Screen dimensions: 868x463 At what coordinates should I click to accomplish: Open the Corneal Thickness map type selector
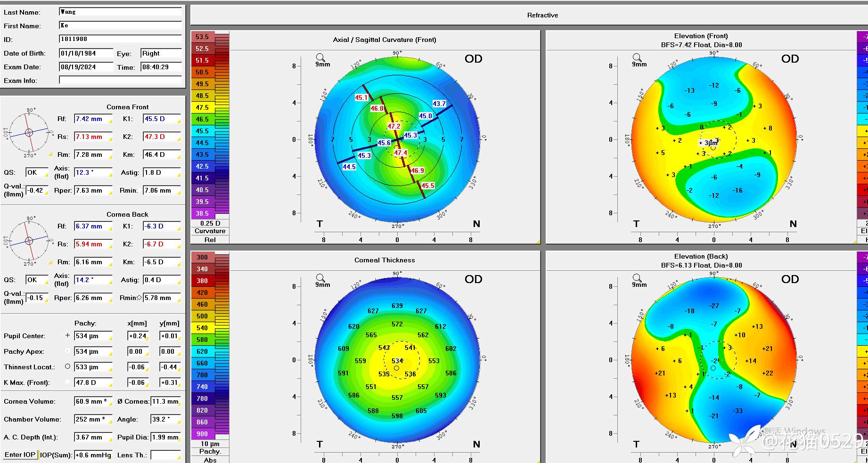click(384, 260)
